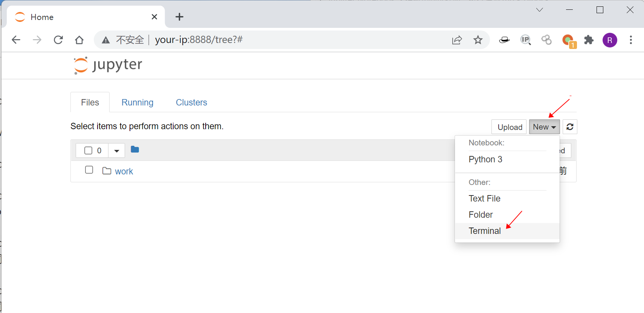Open Chrome three-dot menu
The width and height of the screenshot is (644, 313).
click(631, 40)
